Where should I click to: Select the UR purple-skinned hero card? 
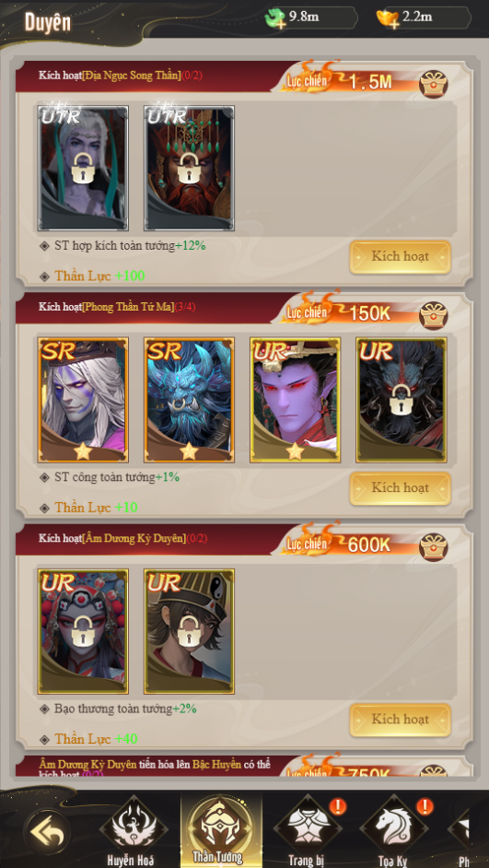point(295,400)
